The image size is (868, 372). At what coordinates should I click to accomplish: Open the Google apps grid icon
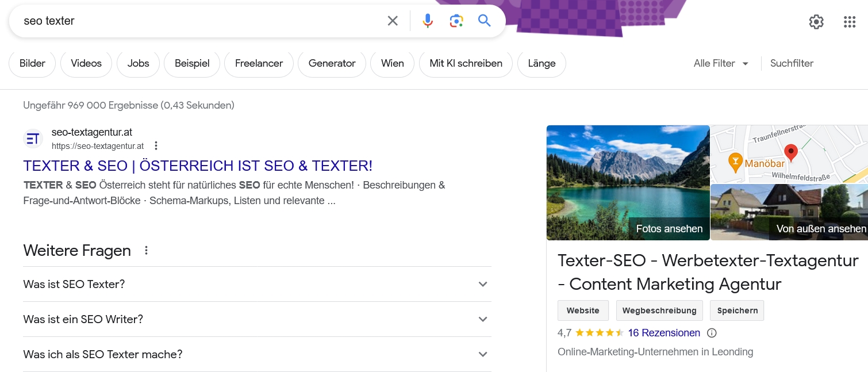point(850,22)
